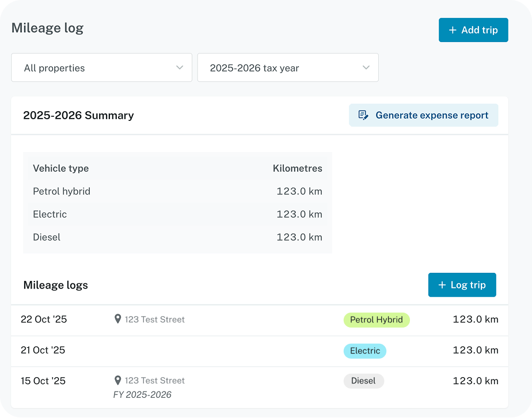The height and width of the screenshot is (418, 532).
Task: Select the 2025-2026 Summary section header
Action: tap(78, 115)
